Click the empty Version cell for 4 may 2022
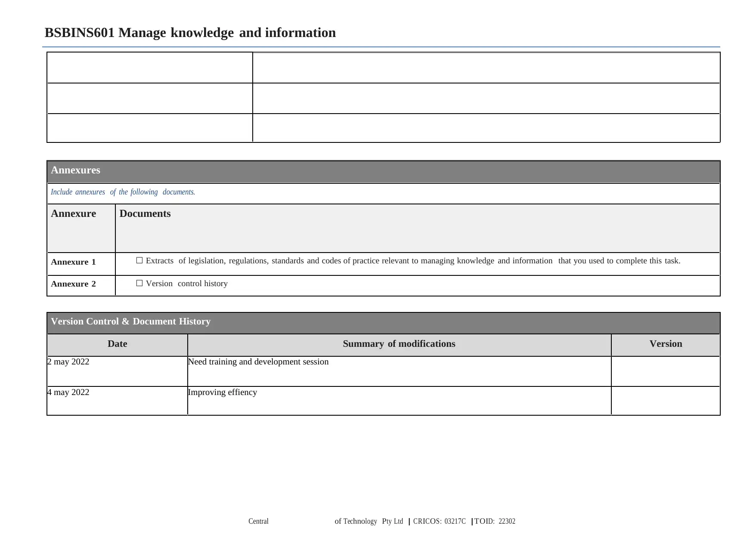 point(666,401)
